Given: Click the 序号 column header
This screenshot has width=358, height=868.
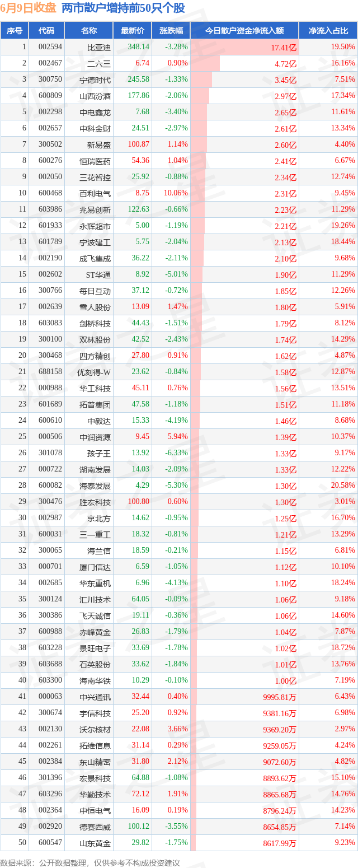Looking at the screenshot, I should [x=15, y=31].
